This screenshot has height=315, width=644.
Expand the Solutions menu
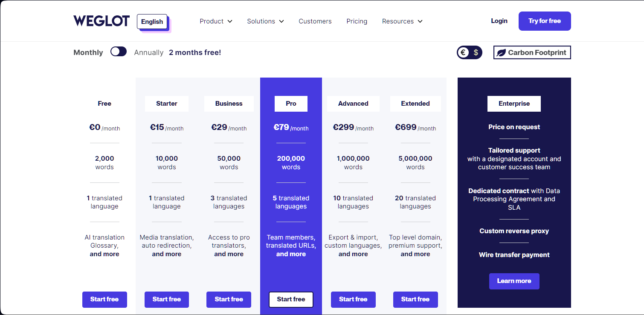pos(265,21)
